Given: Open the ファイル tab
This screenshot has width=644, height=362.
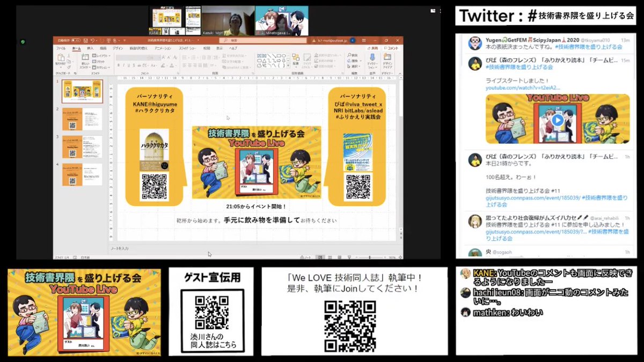Looking at the screenshot, I should tap(61, 48).
